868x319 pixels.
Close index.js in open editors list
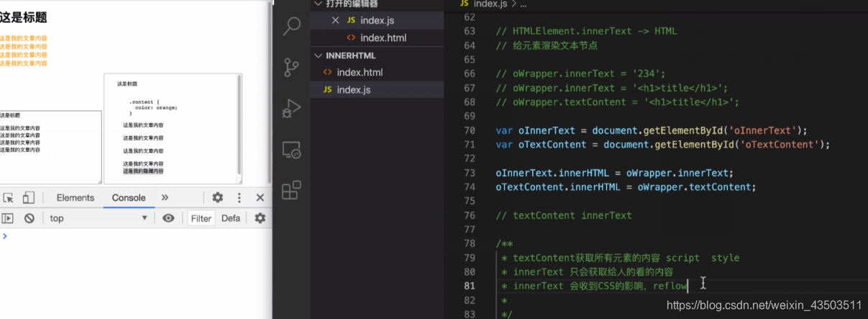[335, 20]
